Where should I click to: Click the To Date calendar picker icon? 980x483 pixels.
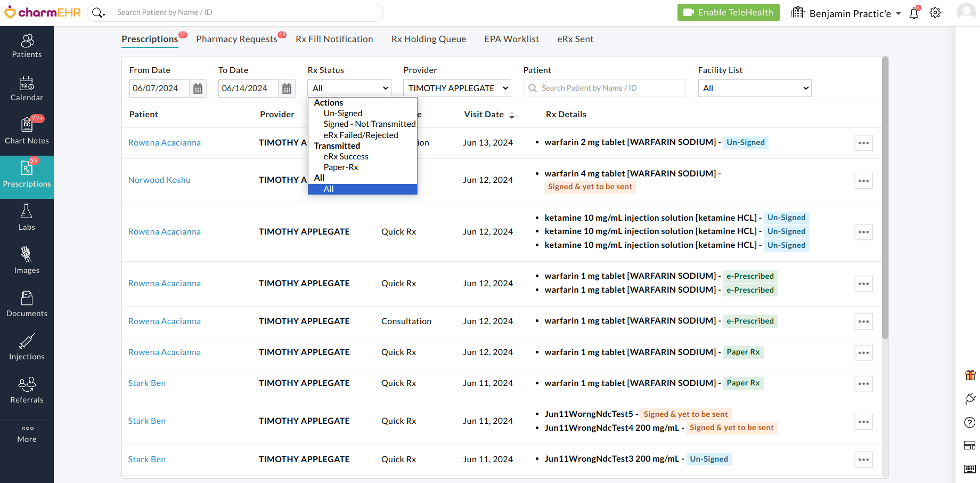click(287, 88)
